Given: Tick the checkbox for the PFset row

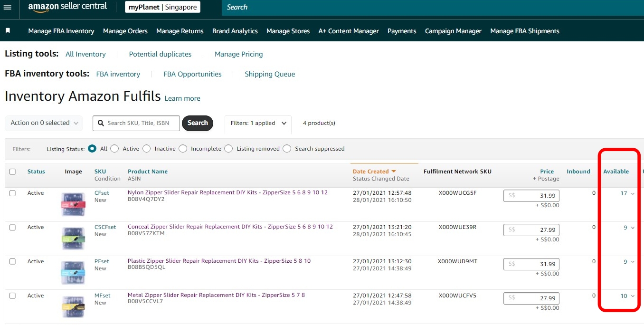Looking at the screenshot, I should coord(13,262).
